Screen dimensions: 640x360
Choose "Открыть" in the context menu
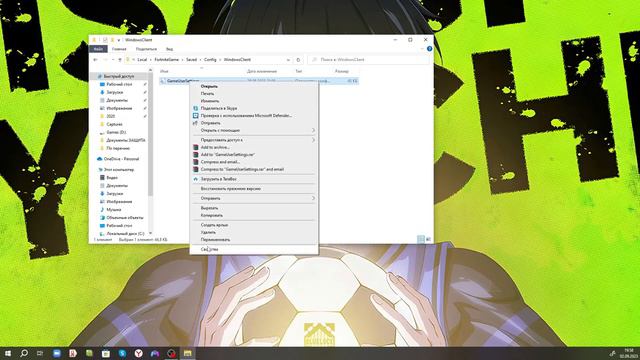point(209,86)
